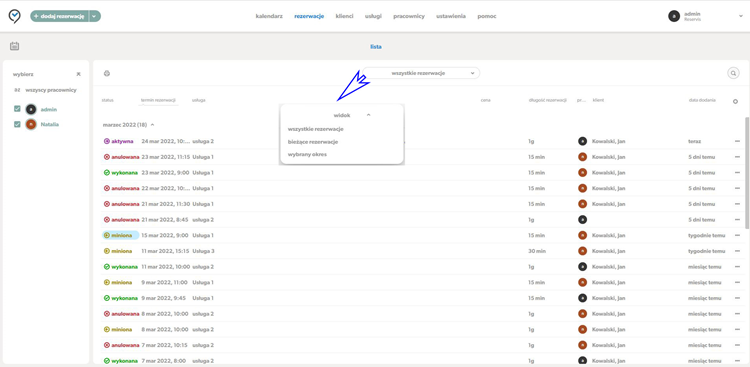The height and width of the screenshot is (367, 750).
Task: Click admin avatar in employee filter panel
Action: coord(31,110)
